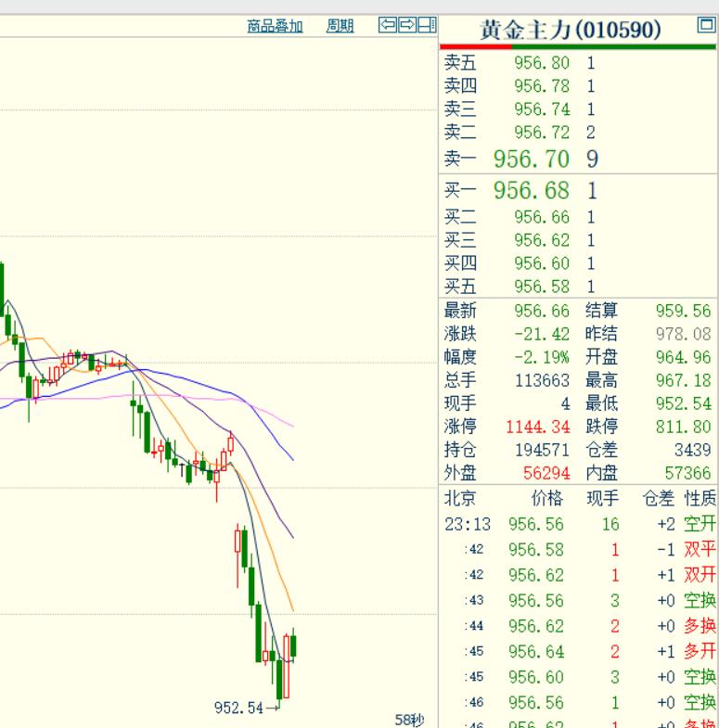Click the 结算 value 959.56
The width and height of the screenshot is (719, 728).
[683, 311]
